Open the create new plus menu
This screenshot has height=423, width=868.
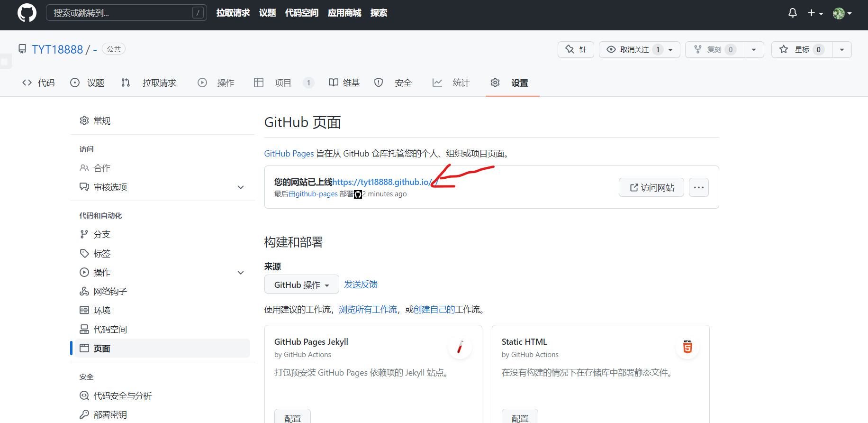815,13
